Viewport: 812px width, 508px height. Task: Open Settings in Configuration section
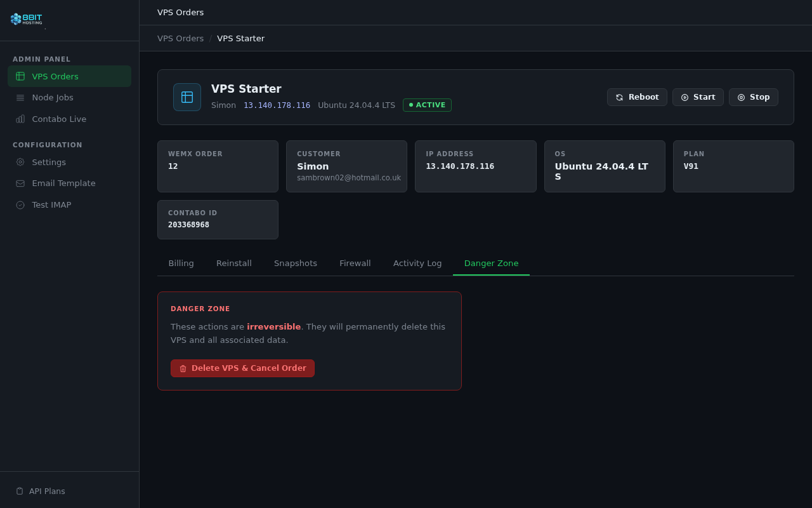[69, 162]
